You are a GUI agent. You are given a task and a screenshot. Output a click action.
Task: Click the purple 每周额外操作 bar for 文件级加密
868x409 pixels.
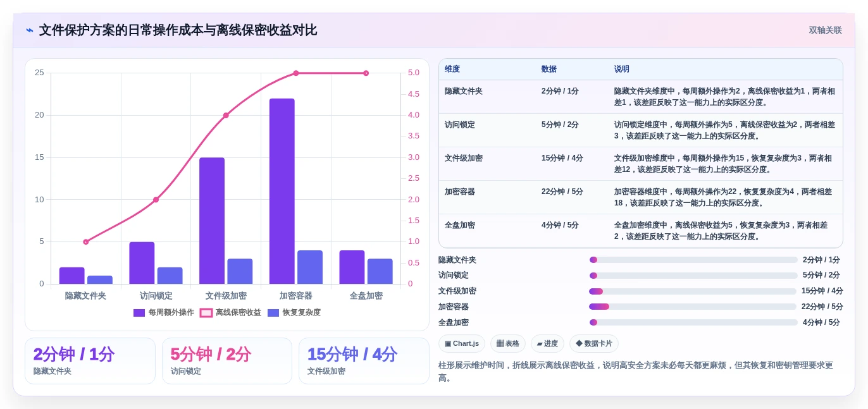click(212, 221)
